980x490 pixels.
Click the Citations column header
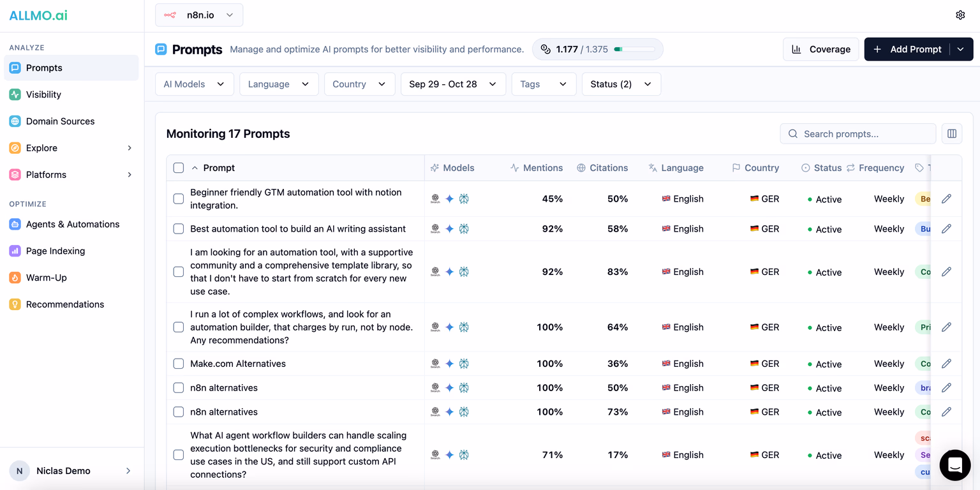pyautogui.click(x=602, y=168)
